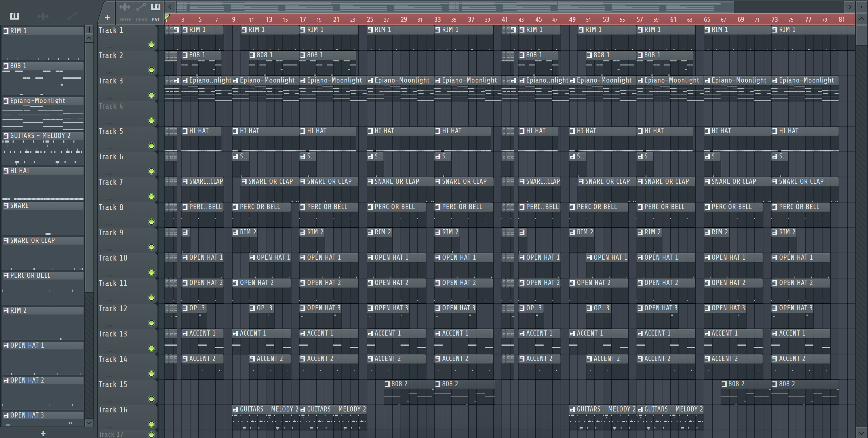Jump to bar 65 on timeline ruler
Image resolution: width=868 pixels, height=438 pixels.
pos(707,20)
